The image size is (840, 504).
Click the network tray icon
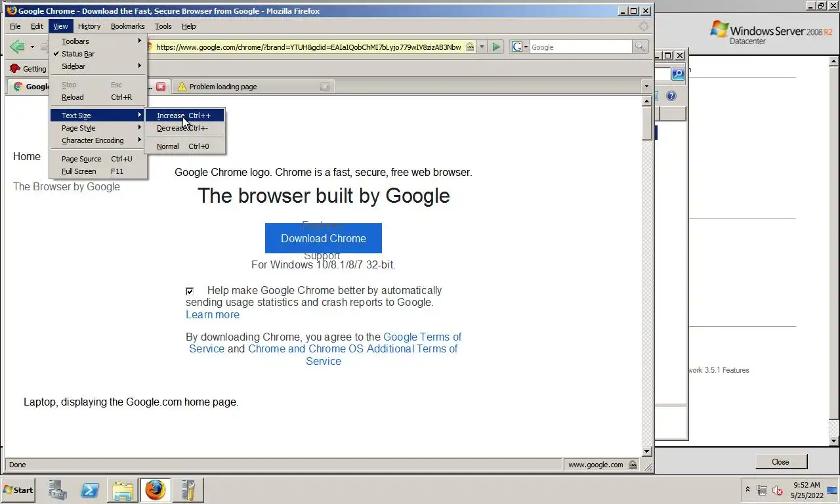point(762,490)
